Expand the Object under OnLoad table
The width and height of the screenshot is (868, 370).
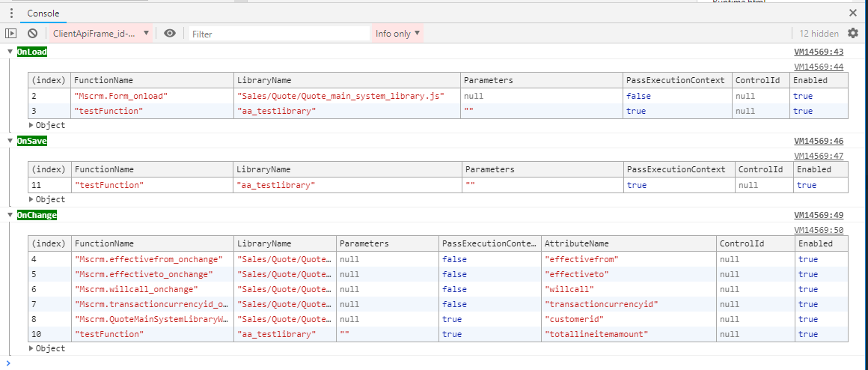(47, 125)
